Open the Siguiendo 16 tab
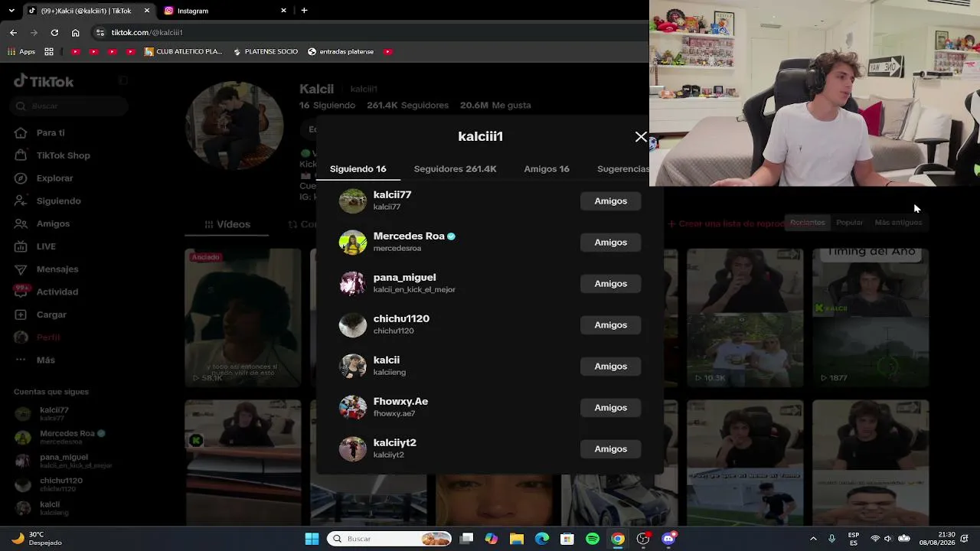This screenshot has height=551, width=980. pos(358,169)
